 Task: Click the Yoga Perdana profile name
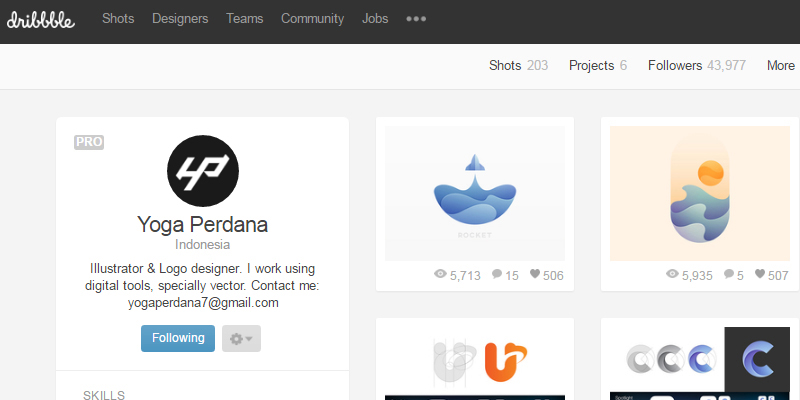pos(203,224)
